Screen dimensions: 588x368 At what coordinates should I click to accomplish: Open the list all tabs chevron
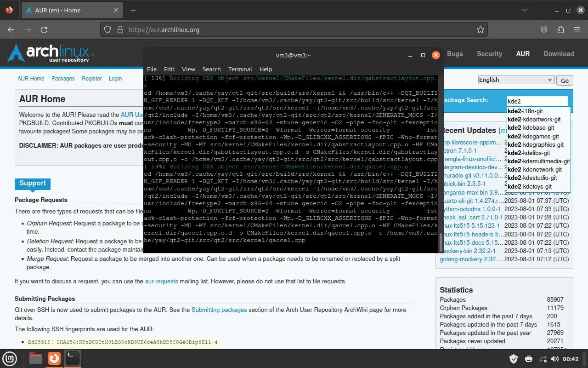pyautogui.click(x=524, y=10)
